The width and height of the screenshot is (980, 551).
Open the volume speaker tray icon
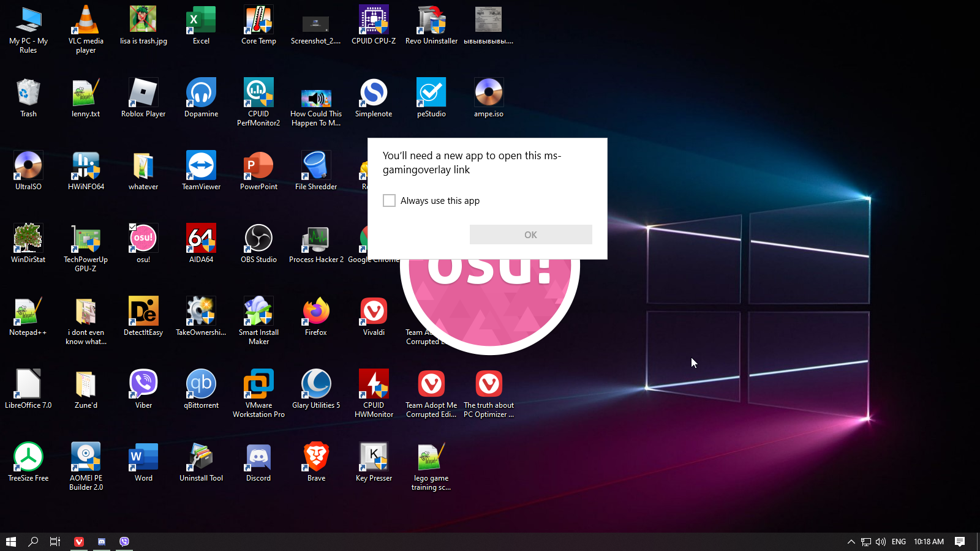pyautogui.click(x=881, y=541)
